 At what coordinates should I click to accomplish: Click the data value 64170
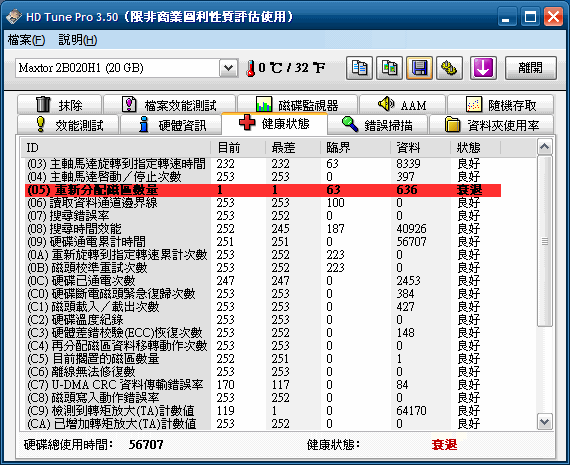[411, 411]
